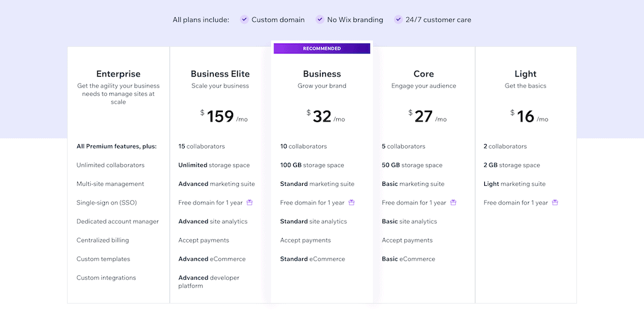
Task: Click gift icon in Business Elite plan
Action: click(250, 203)
